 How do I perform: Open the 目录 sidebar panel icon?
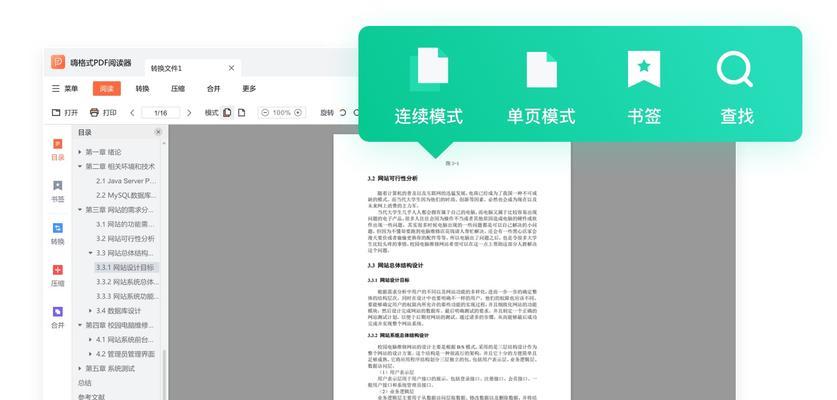click(x=58, y=144)
